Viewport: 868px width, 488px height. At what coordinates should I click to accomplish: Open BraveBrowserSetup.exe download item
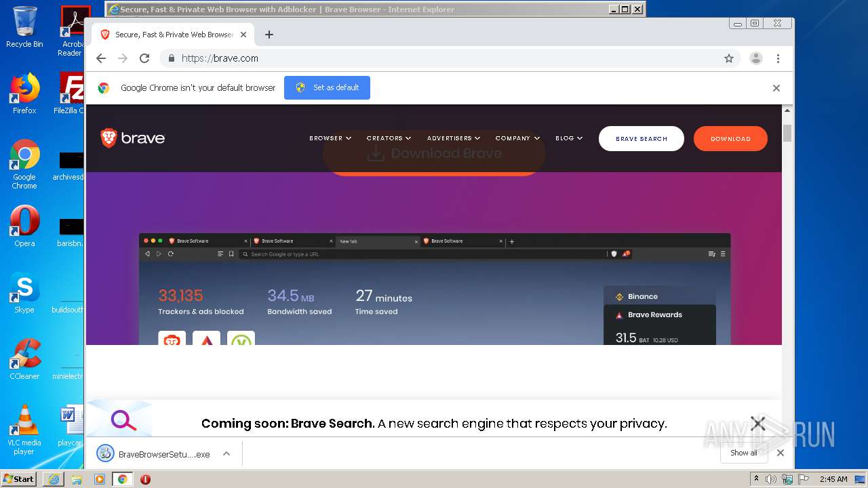pos(155,454)
